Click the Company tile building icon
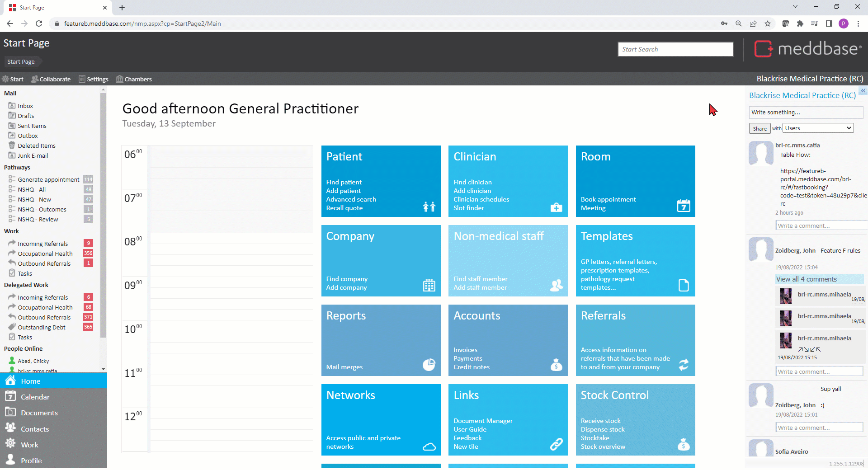 coord(429,285)
